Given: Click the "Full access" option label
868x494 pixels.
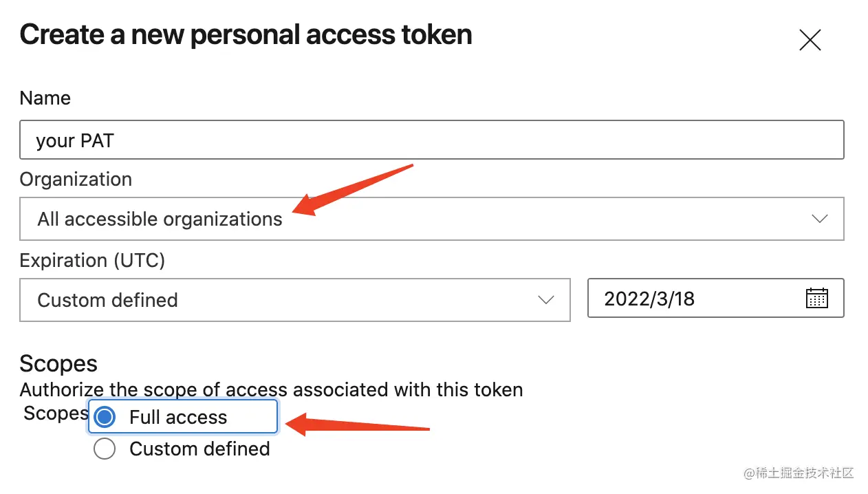Looking at the screenshot, I should (x=178, y=418).
